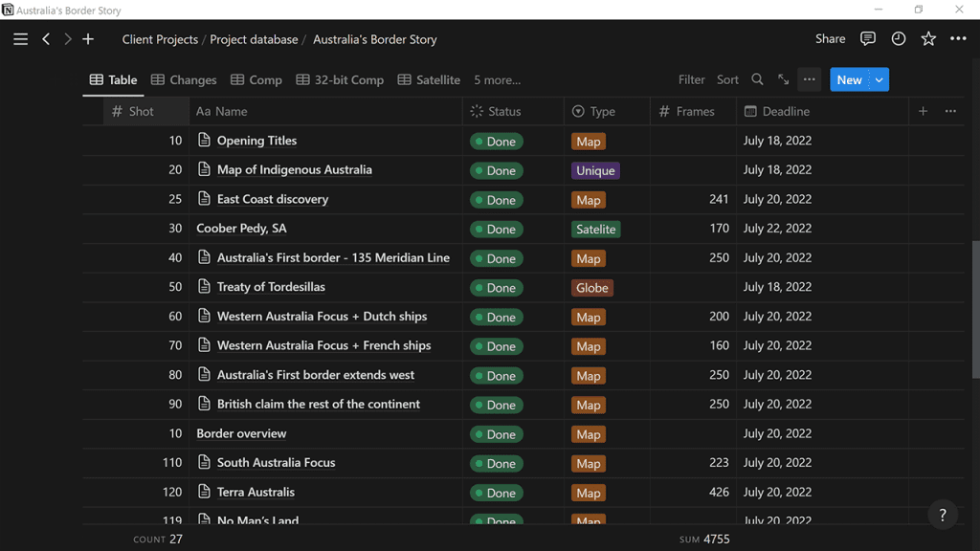The image size is (980, 551).
Task: Open East Coast discovery row
Action: pyautogui.click(x=273, y=199)
